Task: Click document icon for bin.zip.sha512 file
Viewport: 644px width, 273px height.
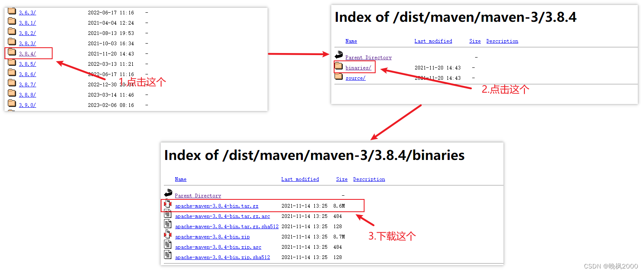Action: 168,255
